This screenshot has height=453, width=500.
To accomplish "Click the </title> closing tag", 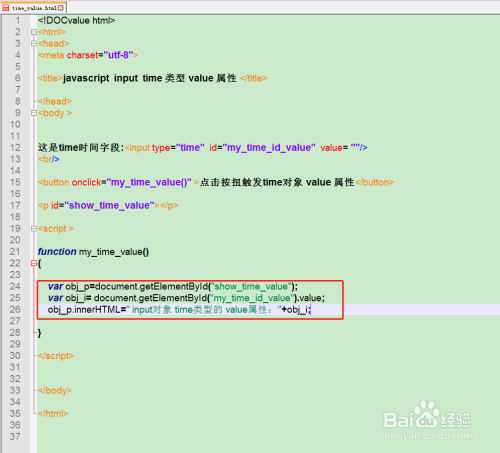I will click(x=253, y=78).
